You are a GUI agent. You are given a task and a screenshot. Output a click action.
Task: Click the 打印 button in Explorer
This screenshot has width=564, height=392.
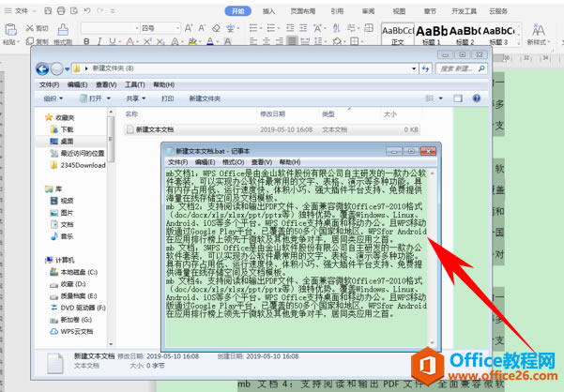[167, 98]
